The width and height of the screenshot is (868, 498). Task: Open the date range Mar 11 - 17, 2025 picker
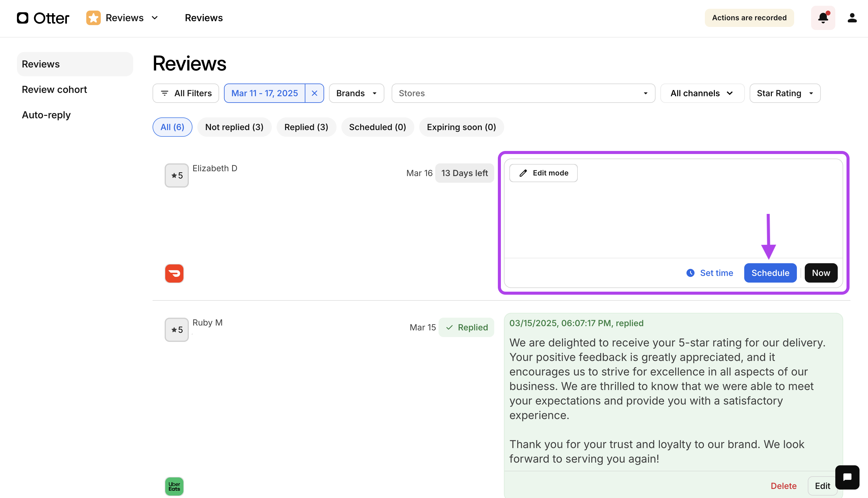(265, 93)
